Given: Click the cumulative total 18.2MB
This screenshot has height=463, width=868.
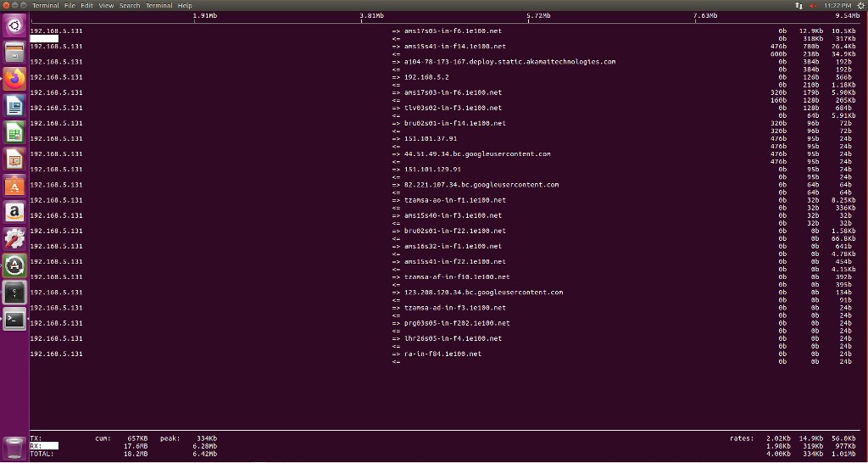Looking at the screenshot, I should pos(136,455).
